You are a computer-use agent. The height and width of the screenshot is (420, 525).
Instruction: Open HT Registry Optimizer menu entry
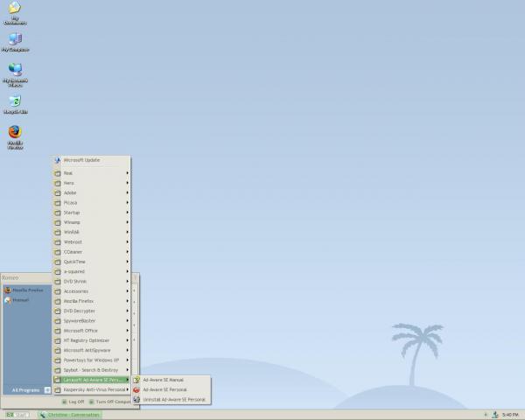[x=91, y=340]
